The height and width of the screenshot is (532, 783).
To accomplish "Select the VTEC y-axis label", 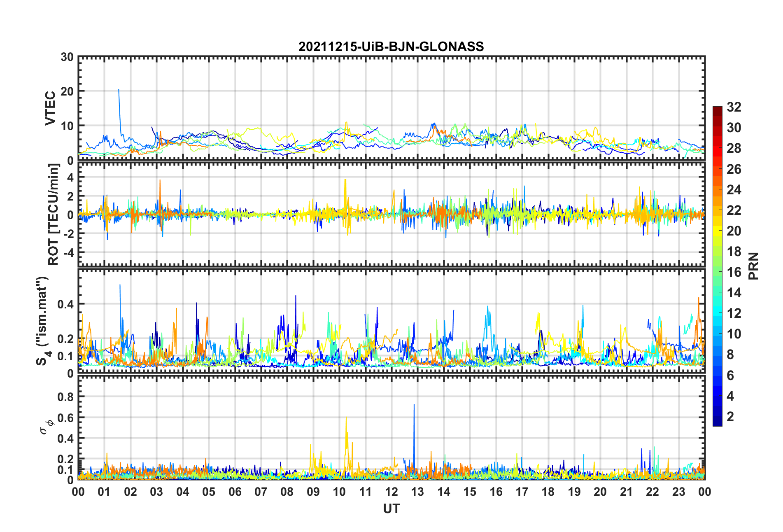I will pos(50,108).
